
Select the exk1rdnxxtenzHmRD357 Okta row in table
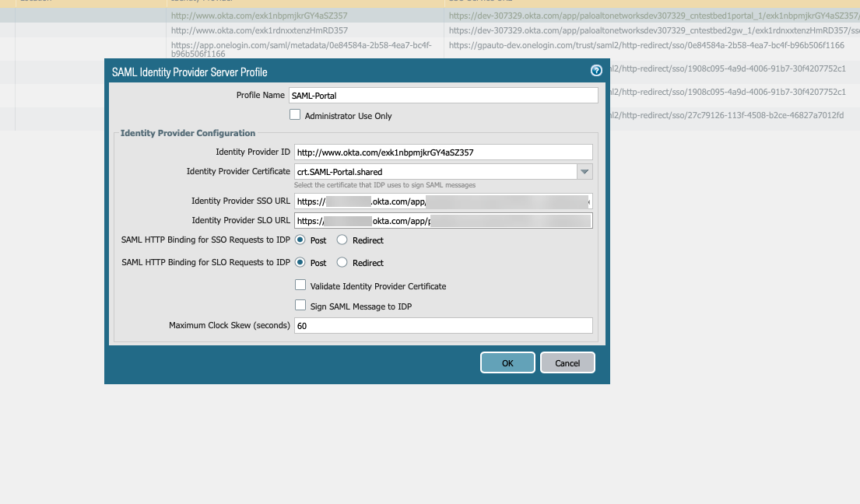tap(259, 30)
